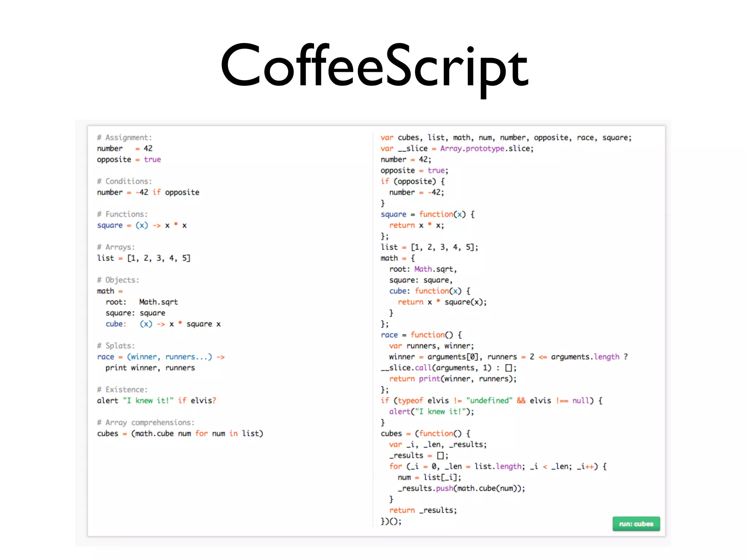
Task: Click the '# Existence:' comment
Action: tap(122, 389)
